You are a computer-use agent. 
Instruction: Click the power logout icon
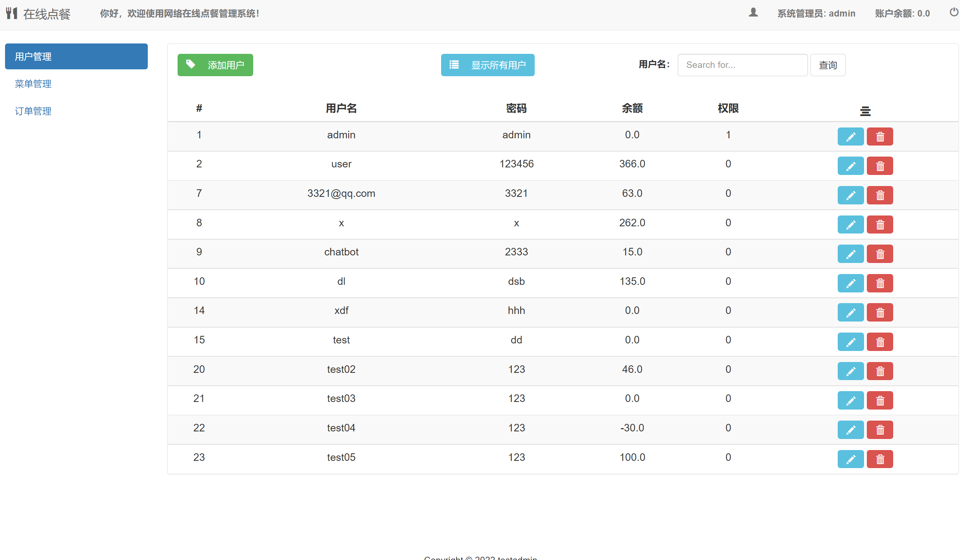954,13
